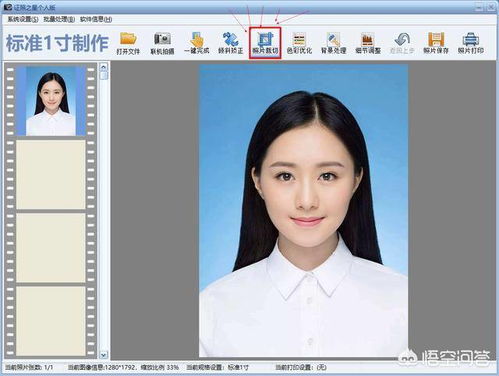Open the 软件信息 menu

[96, 19]
